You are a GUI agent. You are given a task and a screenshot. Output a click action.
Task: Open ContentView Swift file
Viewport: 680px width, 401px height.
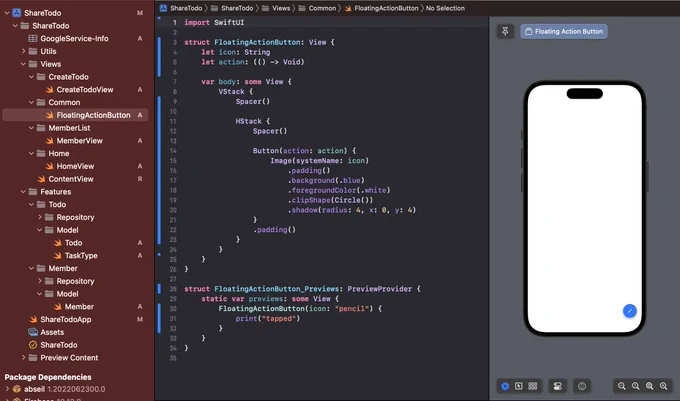[x=71, y=179]
